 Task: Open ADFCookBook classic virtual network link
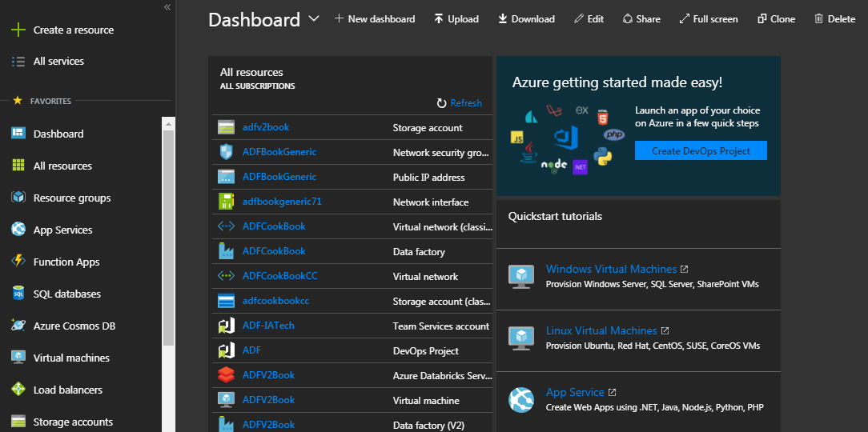pos(274,226)
